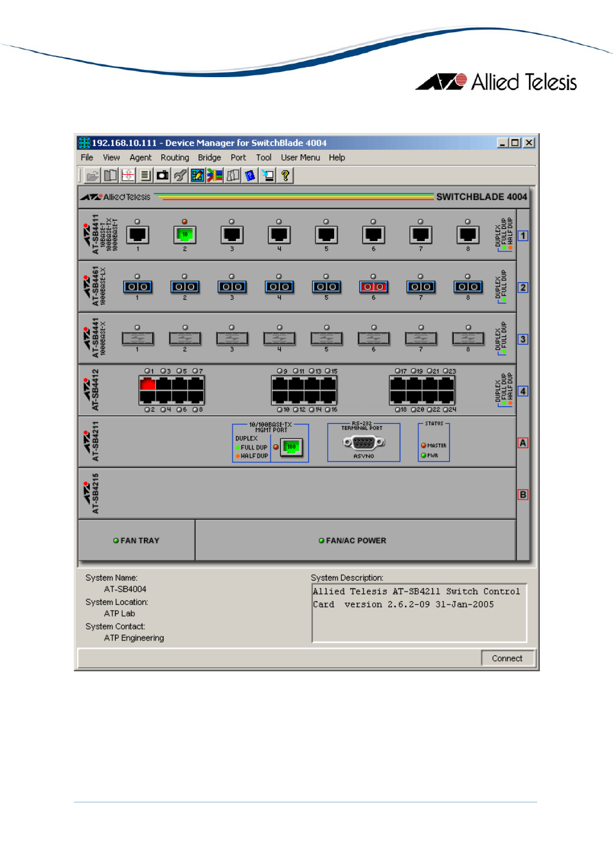Click the open book toolbar icon

(111, 175)
